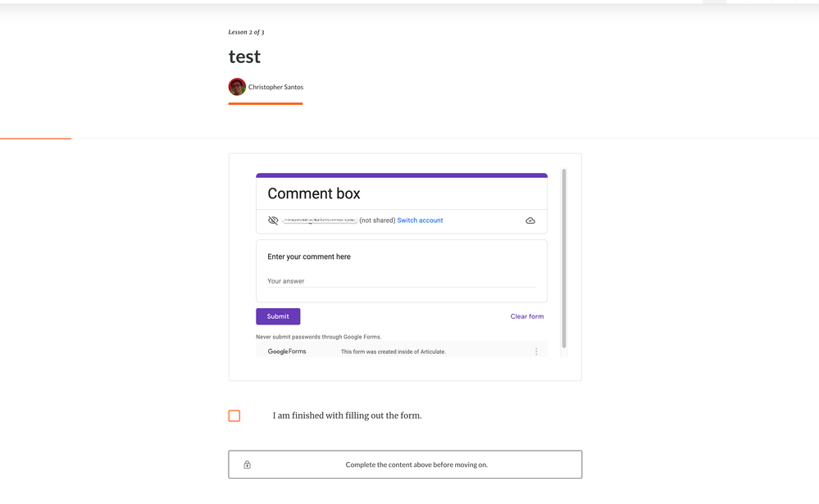Click the crossed-out eye not-shared icon
Screen dimensions: 819x504
pyautogui.click(x=273, y=220)
